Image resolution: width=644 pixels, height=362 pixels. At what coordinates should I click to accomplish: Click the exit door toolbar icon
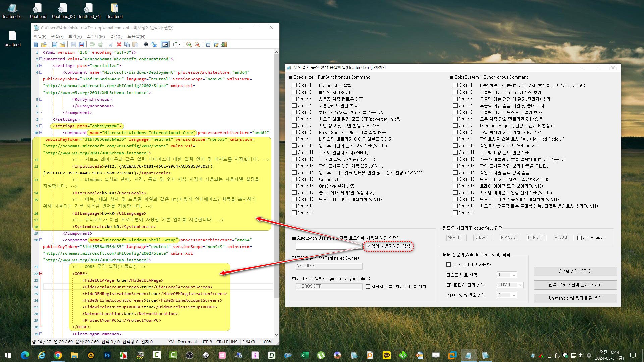(224, 44)
